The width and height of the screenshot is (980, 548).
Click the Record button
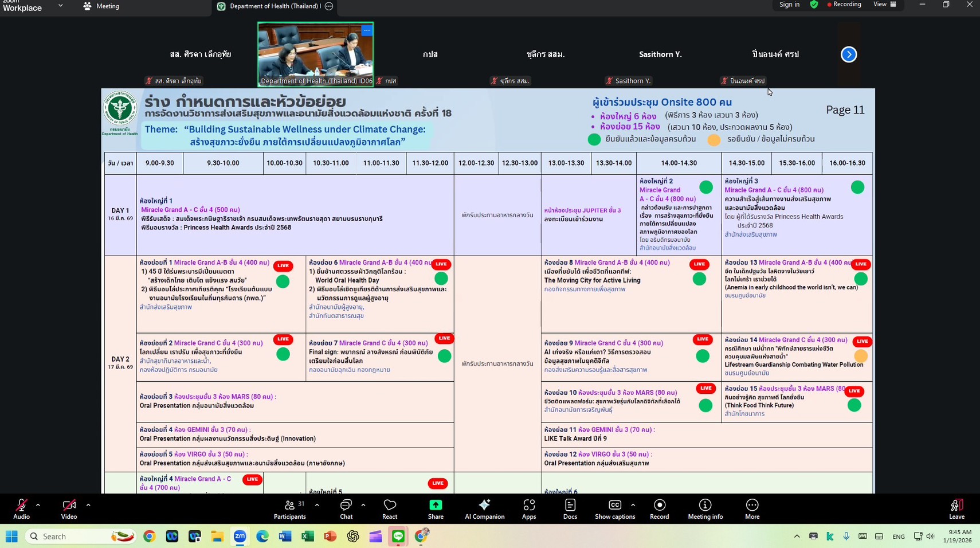(660, 508)
